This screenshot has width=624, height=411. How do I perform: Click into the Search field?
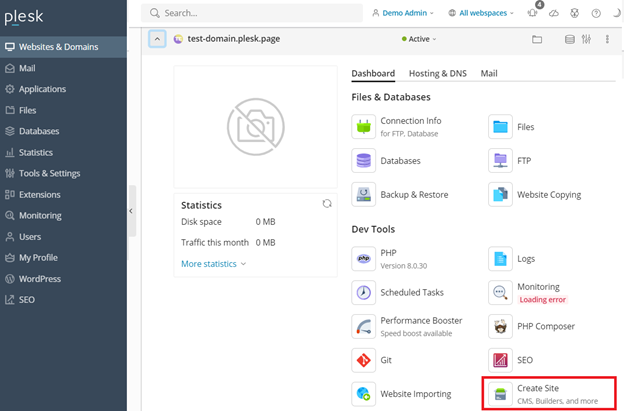coord(252,13)
